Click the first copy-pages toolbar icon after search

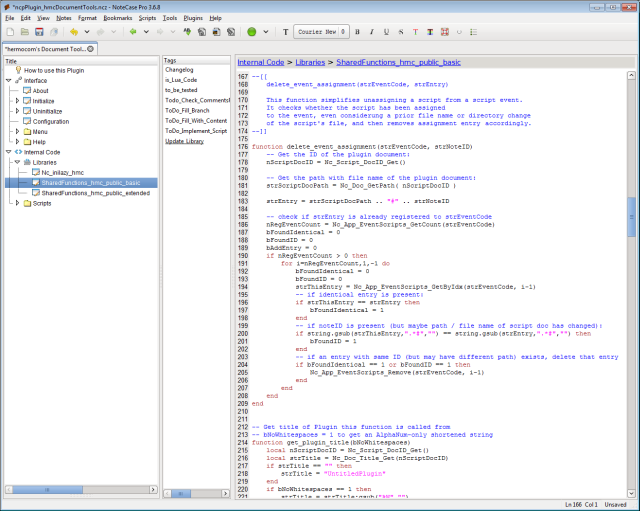pos(202,32)
